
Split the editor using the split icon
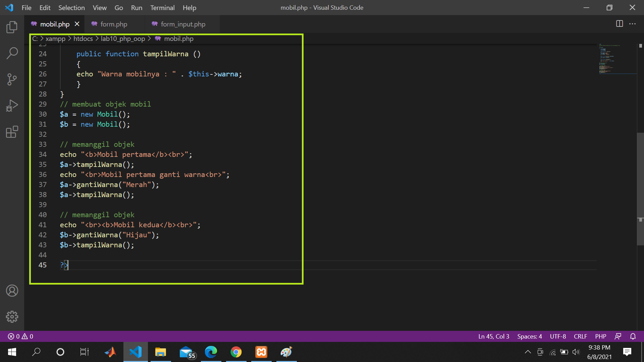[619, 24]
